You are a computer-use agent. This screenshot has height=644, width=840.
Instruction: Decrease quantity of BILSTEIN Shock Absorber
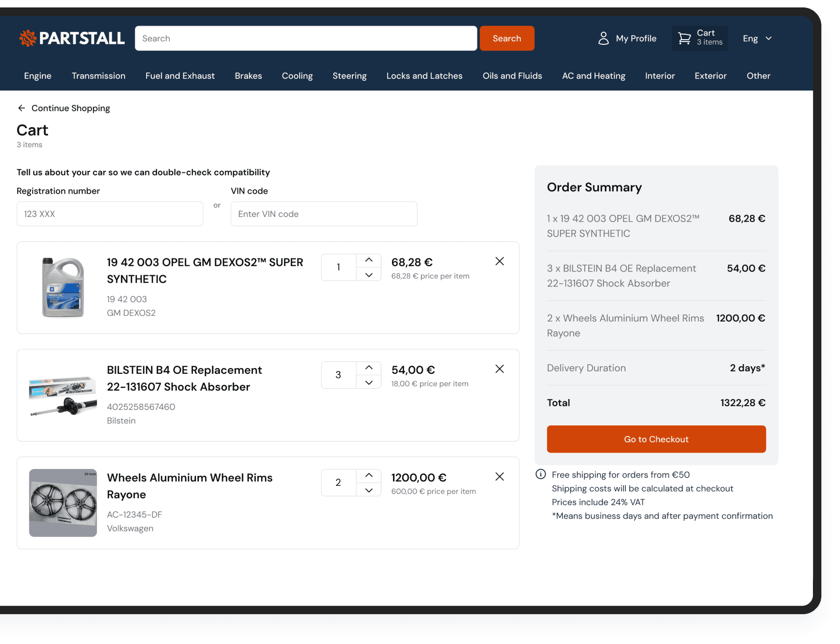pyautogui.click(x=369, y=382)
